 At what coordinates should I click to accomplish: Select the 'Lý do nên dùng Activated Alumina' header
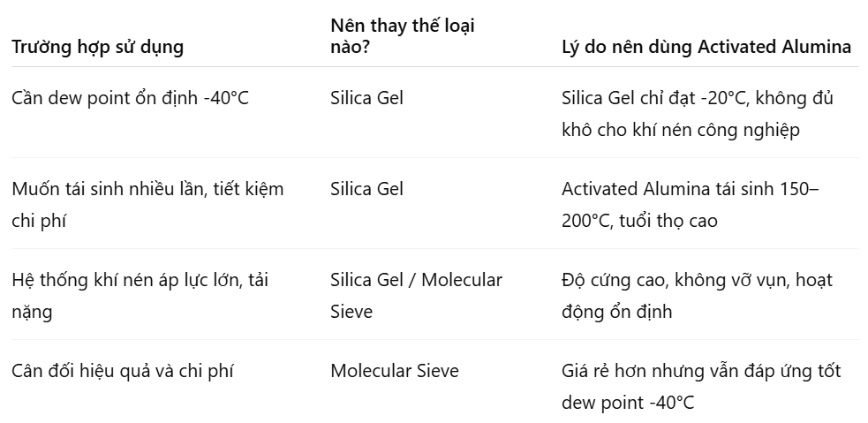[706, 47]
